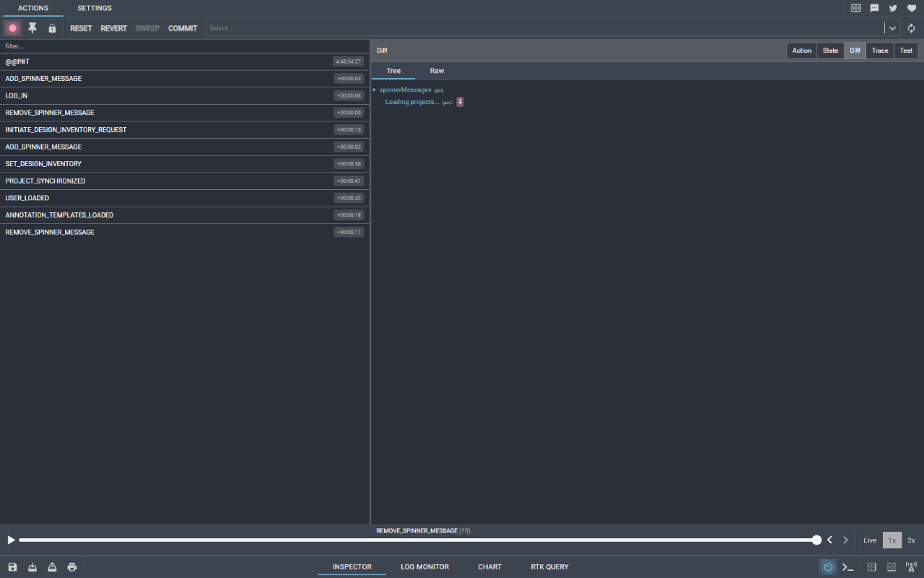
Task: Select USER_LOADED action
Action: click(185, 198)
